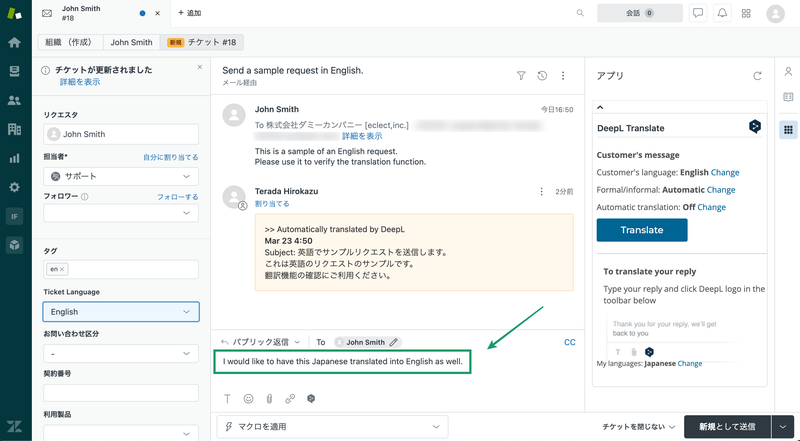Collapse the DeepL Translate app panel
Viewport: 800px width, 441px height.
(600, 107)
